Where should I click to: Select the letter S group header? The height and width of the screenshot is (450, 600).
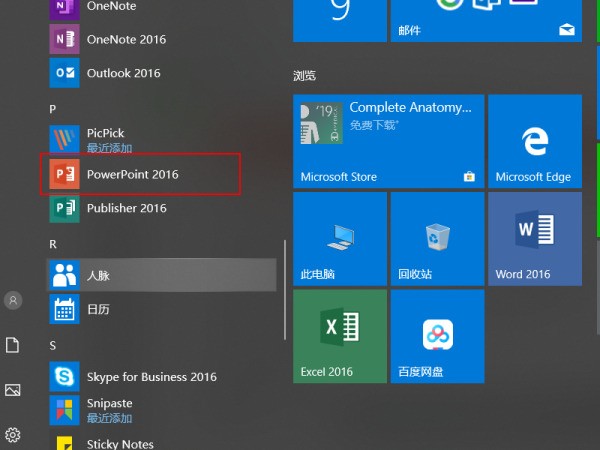pyautogui.click(x=53, y=345)
